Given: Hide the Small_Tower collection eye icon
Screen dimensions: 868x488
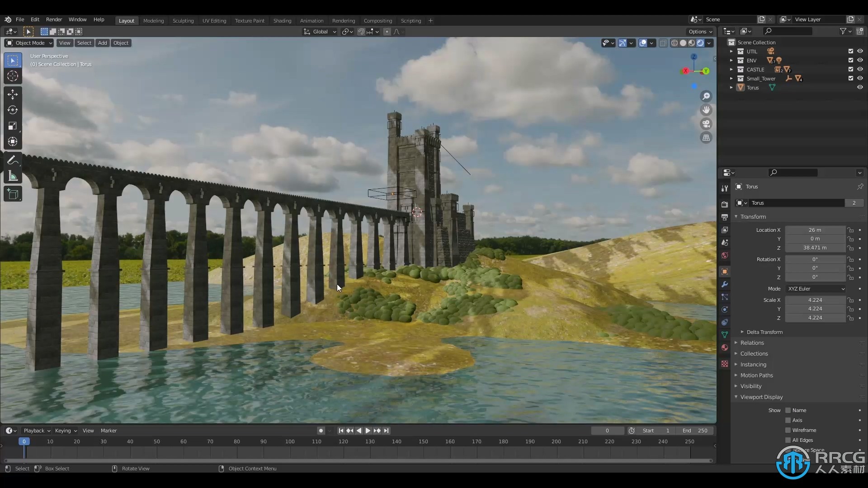Looking at the screenshot, I should click(860, 78).
